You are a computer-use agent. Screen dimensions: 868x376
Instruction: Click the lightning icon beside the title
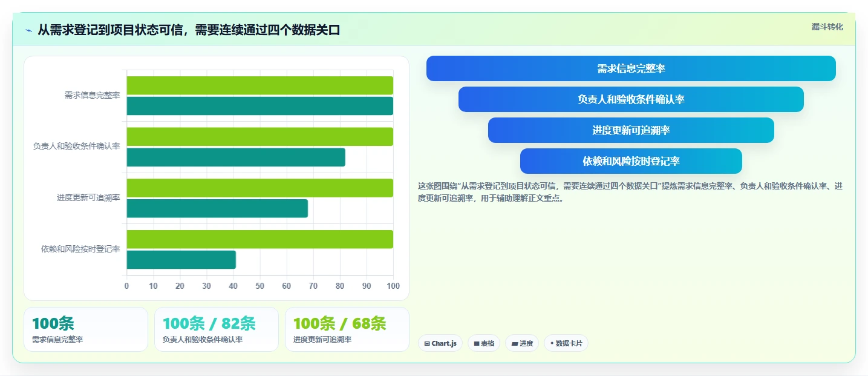pos(29,30)
